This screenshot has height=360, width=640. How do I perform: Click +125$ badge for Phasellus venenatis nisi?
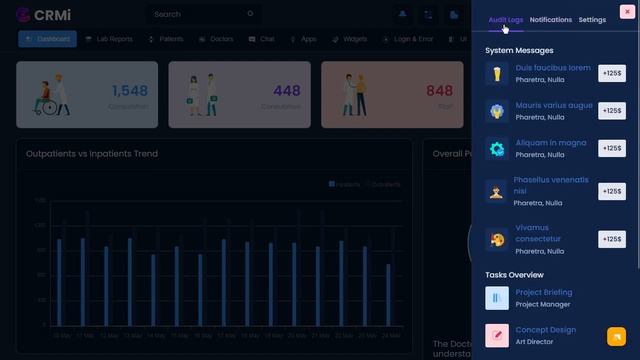[612, 191]
